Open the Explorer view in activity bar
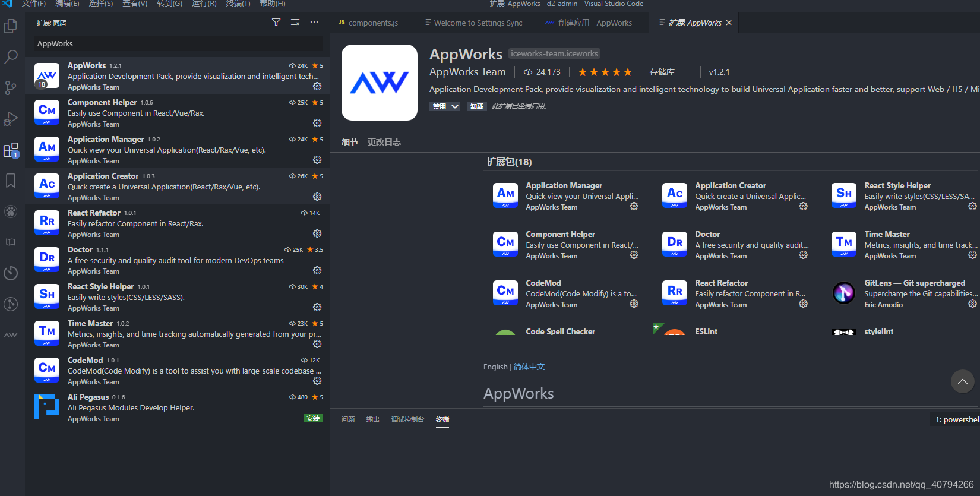The image size is (980, 496). coord(11,26)
